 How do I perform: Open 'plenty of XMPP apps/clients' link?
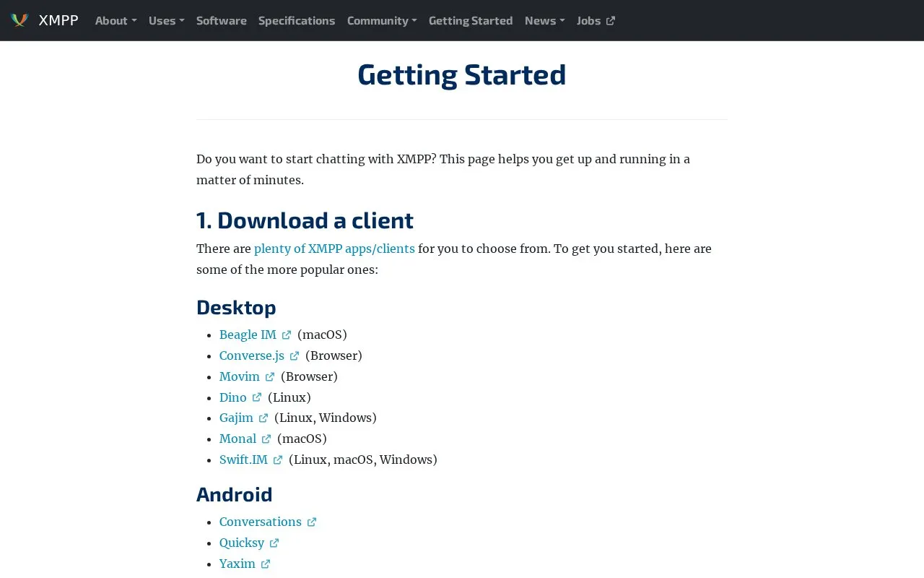[334, 249]
